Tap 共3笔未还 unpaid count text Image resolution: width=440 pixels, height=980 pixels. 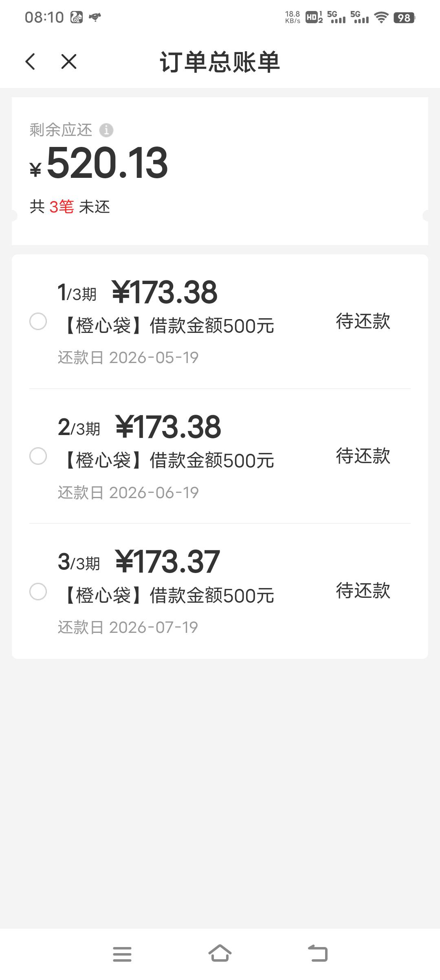pos(70,207)
